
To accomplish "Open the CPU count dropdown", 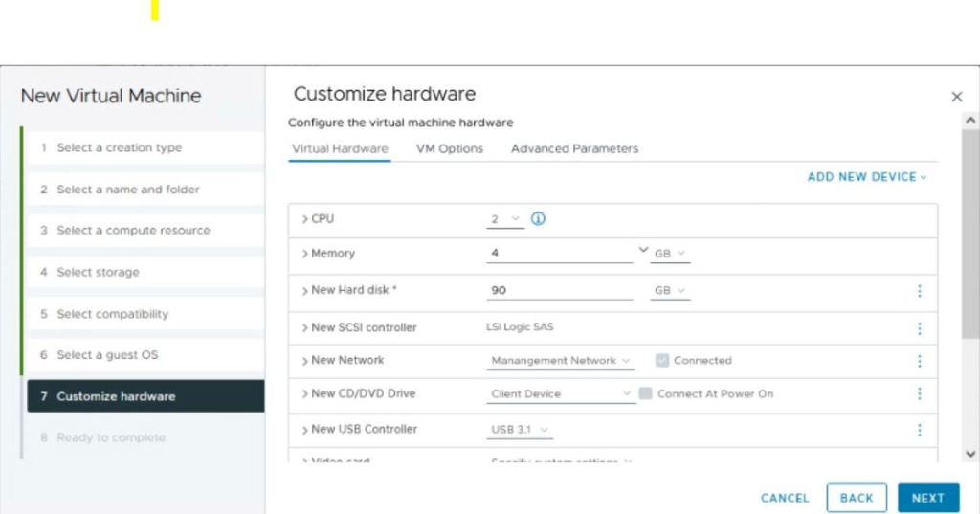I will click(x=505, y=219).
